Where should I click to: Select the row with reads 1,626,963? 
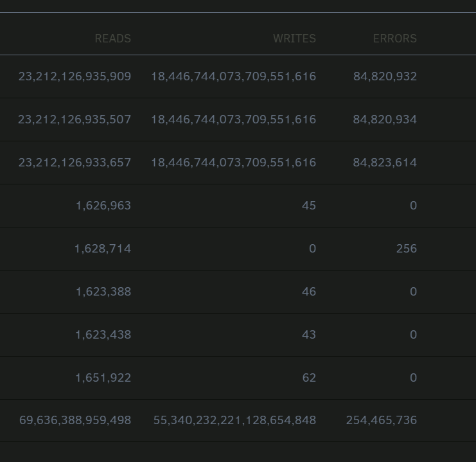coord(238,206)
